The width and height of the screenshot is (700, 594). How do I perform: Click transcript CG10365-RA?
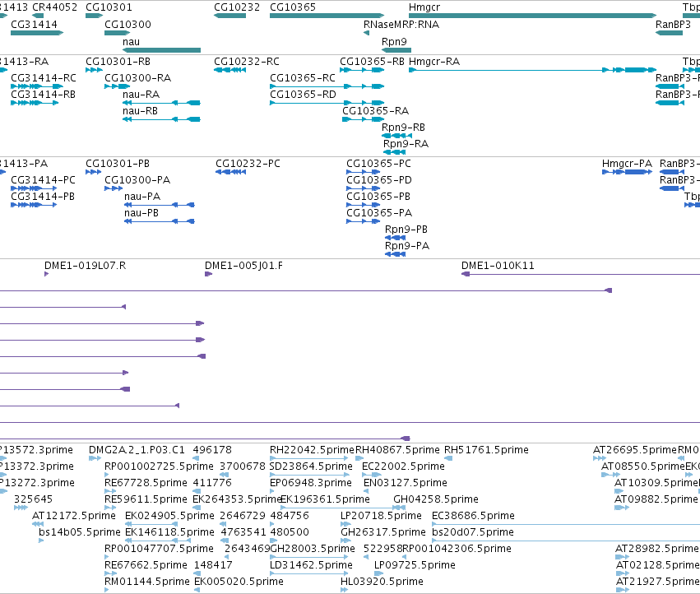375,111
